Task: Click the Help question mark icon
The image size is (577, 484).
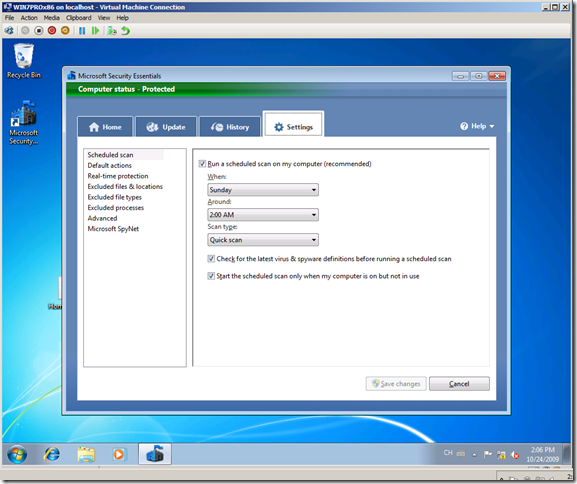Action: [464, 126]
